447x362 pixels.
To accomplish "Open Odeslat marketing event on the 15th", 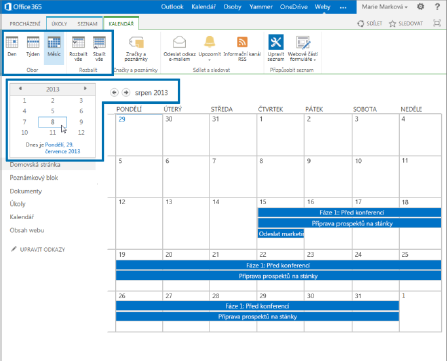I will click(281, 234).
